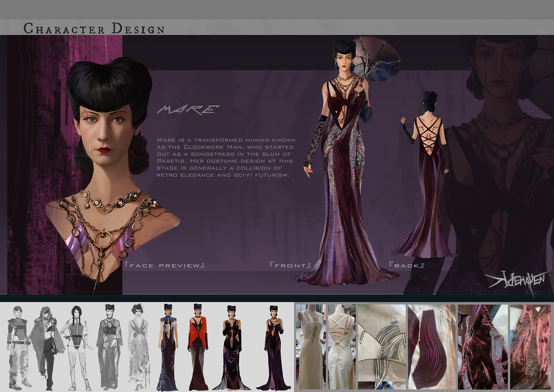Open the white mannequin front photo
The width and height of the screenshot is (554, 392).
tap(311, 346)
